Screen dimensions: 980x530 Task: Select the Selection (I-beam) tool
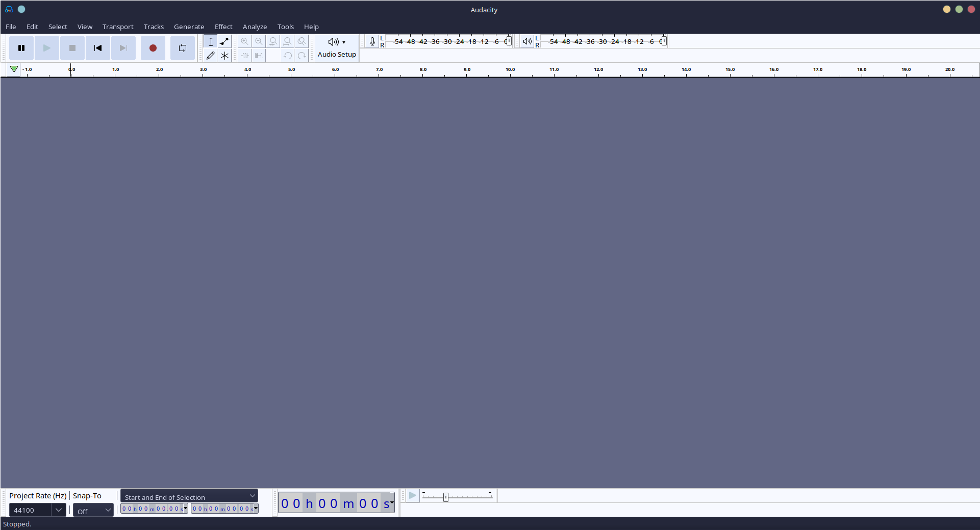pos(211,41)
